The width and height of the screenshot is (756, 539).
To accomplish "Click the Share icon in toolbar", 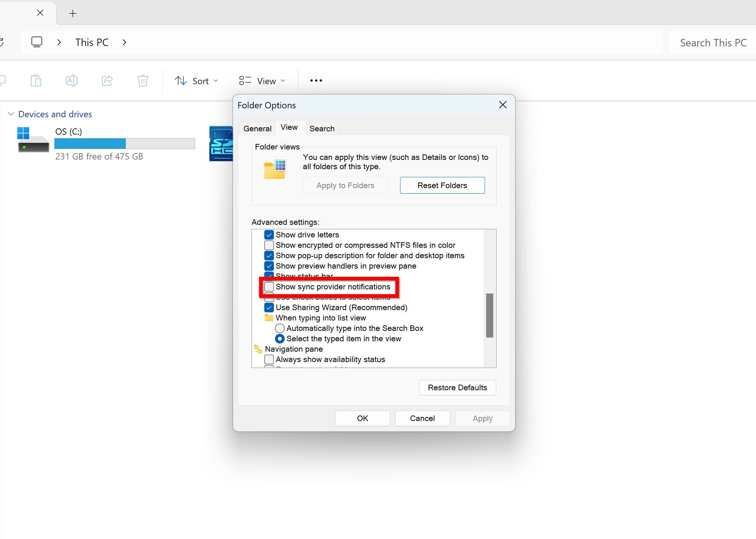I will click(x=107, y=80).
